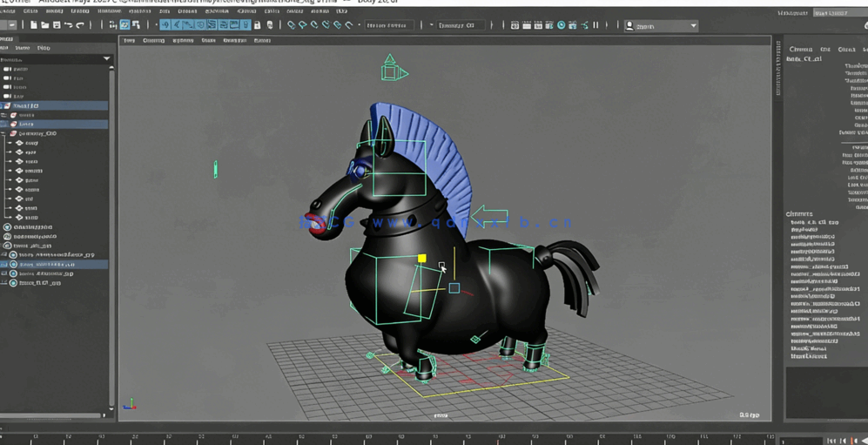Toggle the first highlighted selection mask icon

(x=165, y=25)
